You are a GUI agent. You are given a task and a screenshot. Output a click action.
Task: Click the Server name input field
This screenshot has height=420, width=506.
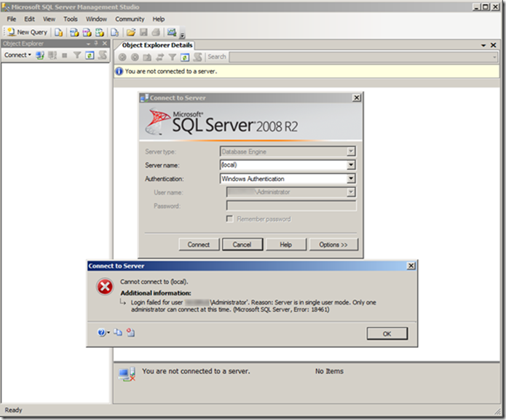[284, 165]
